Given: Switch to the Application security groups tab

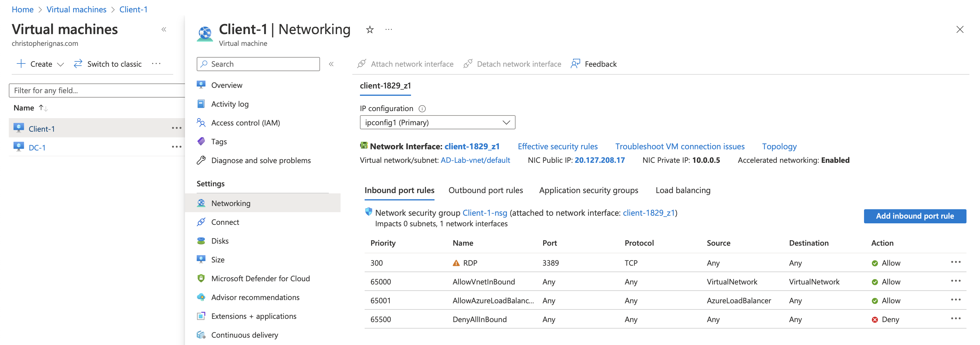Looking at the screenshot, I should coord(589,190).
